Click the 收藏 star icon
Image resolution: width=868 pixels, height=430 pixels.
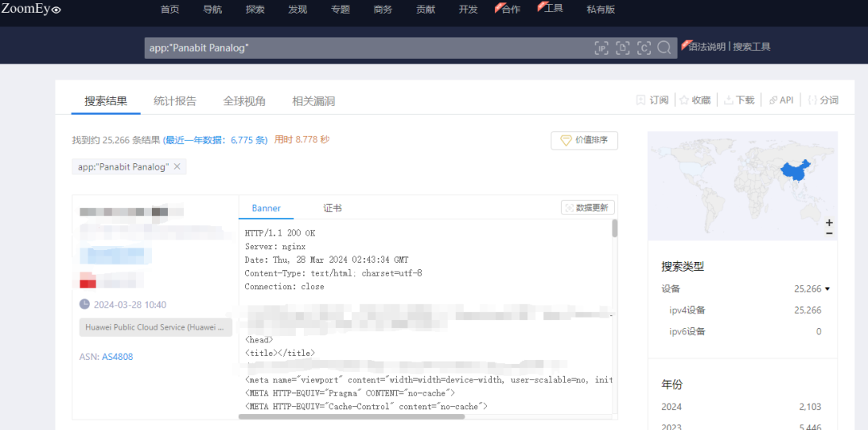pyautogui.click(x=684, y=100)
